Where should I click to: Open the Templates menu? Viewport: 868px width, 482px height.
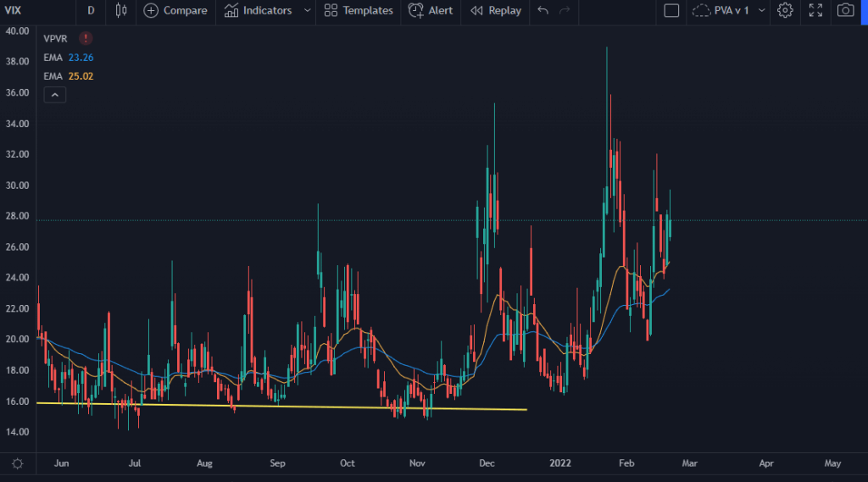coord(359,10)
